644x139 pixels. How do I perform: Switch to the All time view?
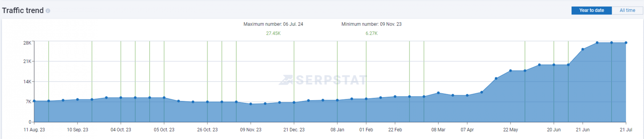click(x=627, y=10)
